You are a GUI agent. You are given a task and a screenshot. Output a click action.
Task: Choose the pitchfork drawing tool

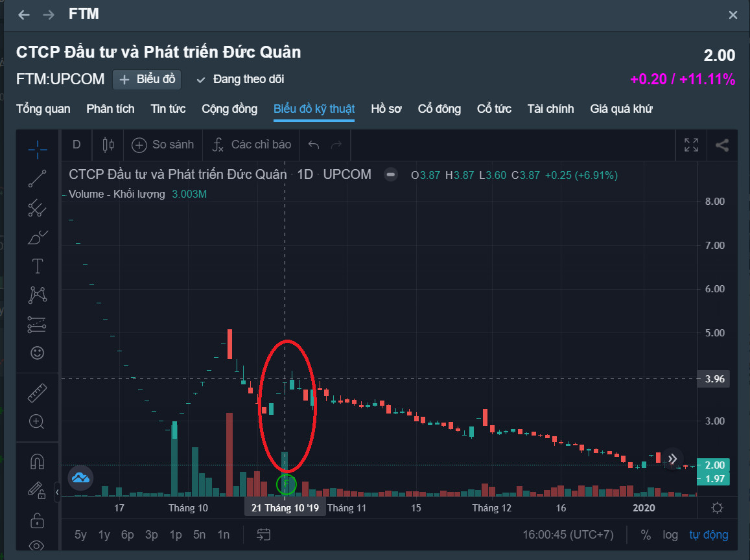[38, 208]
